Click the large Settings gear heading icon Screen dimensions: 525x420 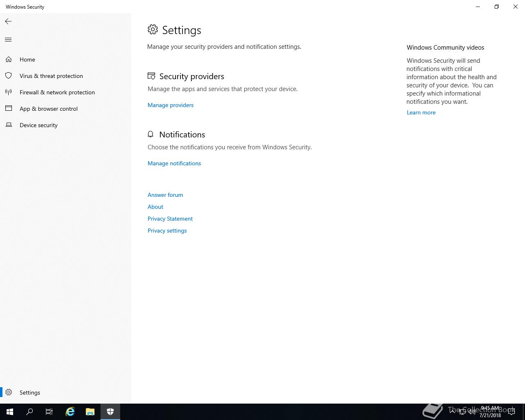pyautogui.click(x=153, y=30)
